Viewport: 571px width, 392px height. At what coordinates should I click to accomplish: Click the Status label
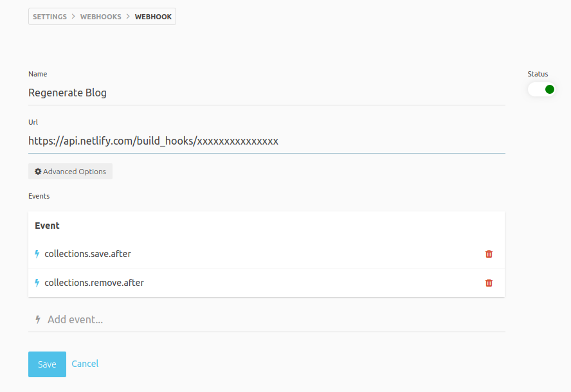pyautogui.click(x=538, y=75)
